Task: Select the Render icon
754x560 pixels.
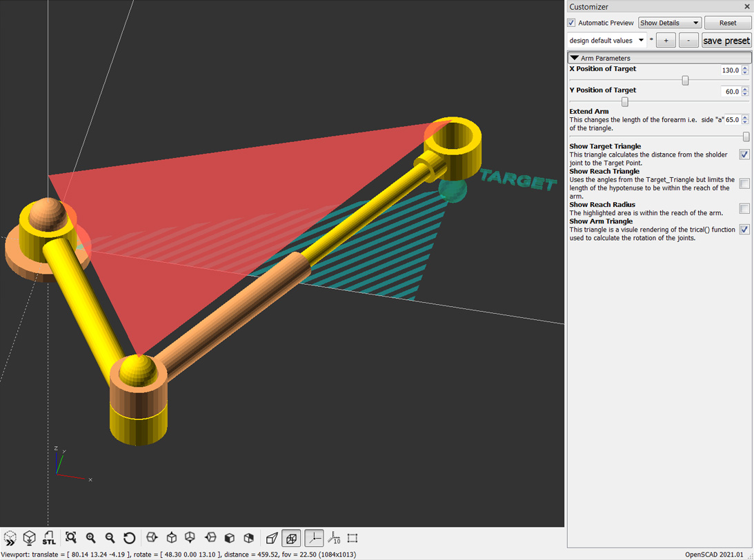Action: pyautogui.click(x=29, y=538)
